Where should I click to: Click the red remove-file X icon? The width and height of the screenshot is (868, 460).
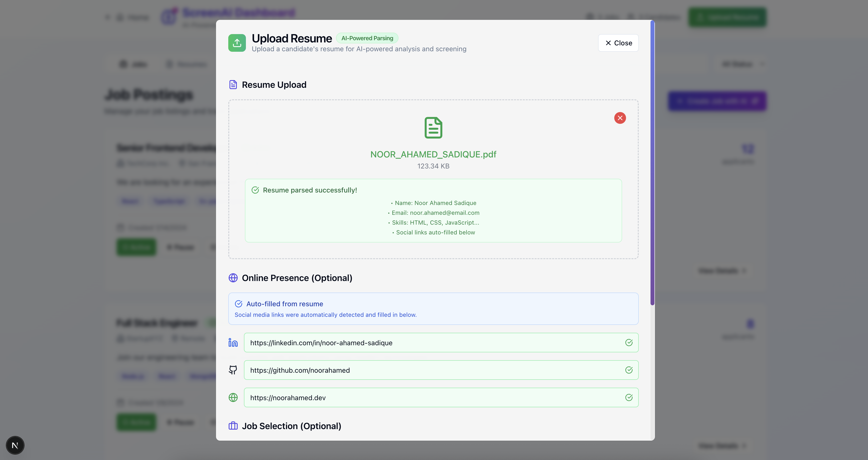pyautogui.click(x=620, y=118)
